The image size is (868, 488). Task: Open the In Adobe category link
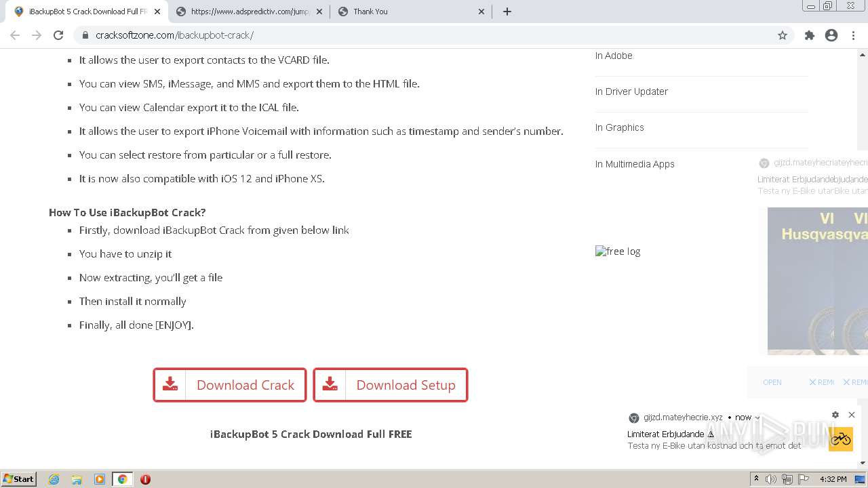coord(614,56)
